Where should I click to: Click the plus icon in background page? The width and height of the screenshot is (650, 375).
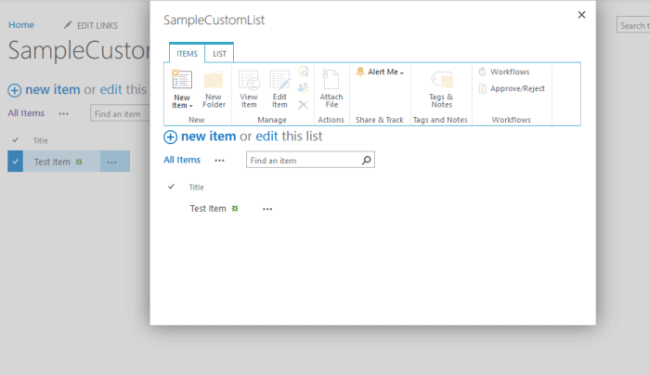(15, 90)
